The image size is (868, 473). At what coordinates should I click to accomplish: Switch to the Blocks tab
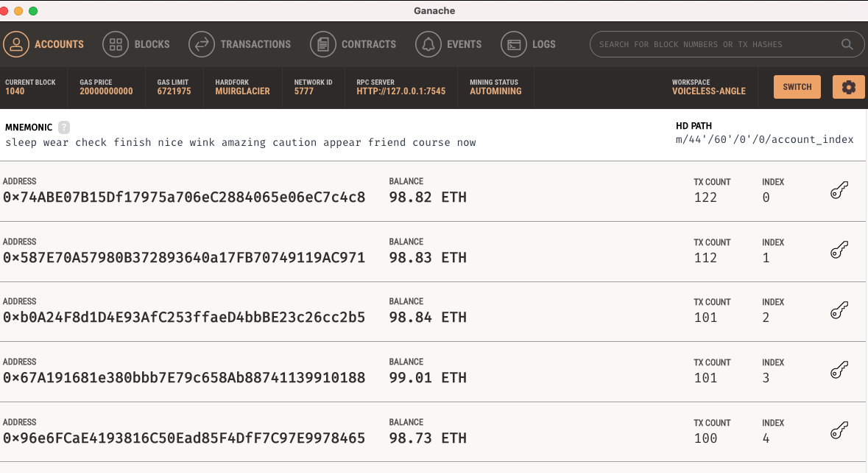(136, 44)
